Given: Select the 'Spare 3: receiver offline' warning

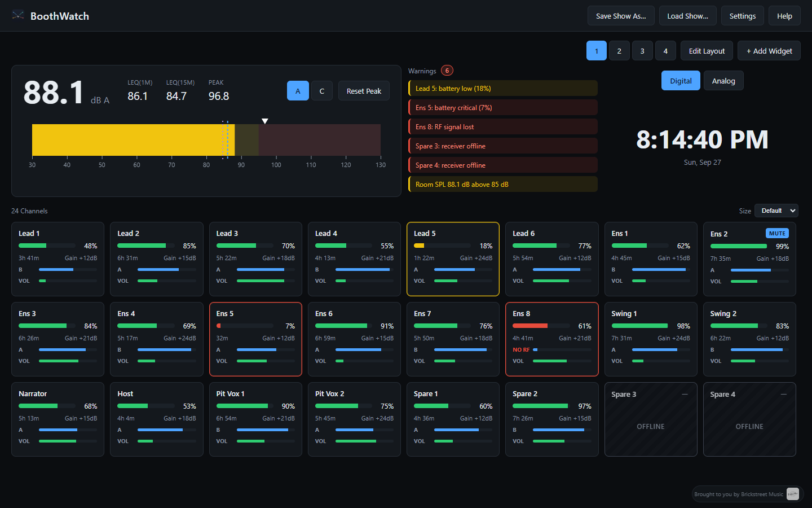Looking at the screenshot, I should pos(503,146).
